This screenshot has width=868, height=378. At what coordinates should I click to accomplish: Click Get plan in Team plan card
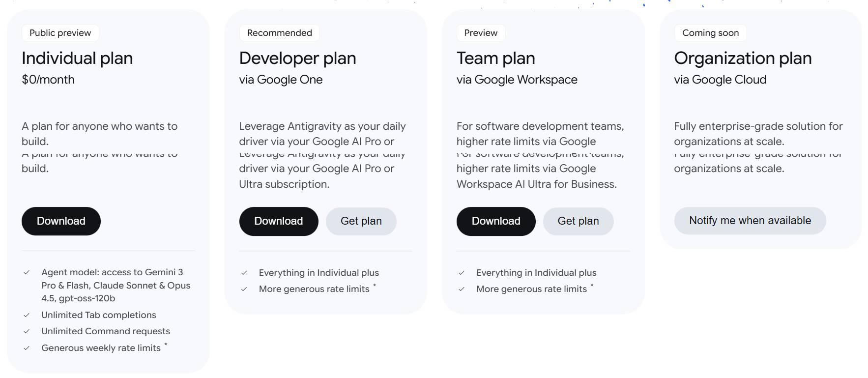click(579, 221)
